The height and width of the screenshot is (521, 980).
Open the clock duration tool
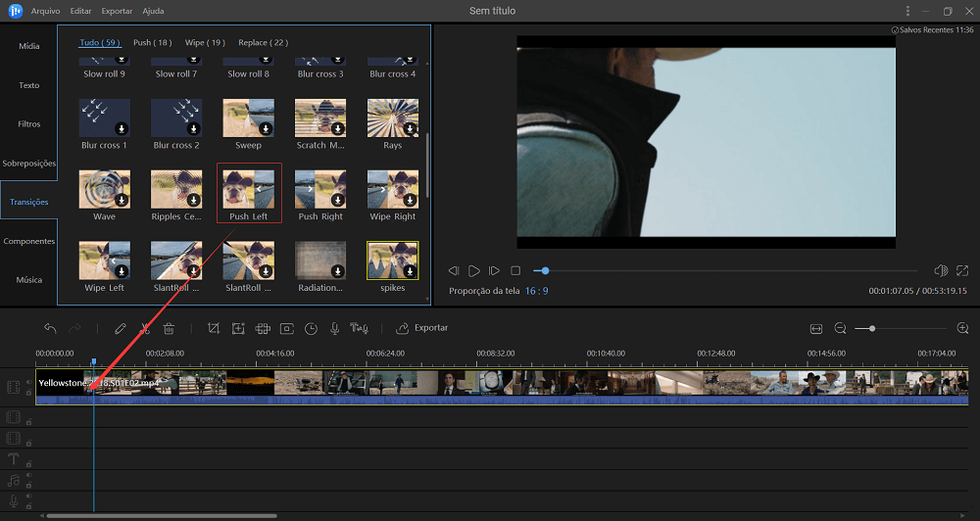pos(311,328)
